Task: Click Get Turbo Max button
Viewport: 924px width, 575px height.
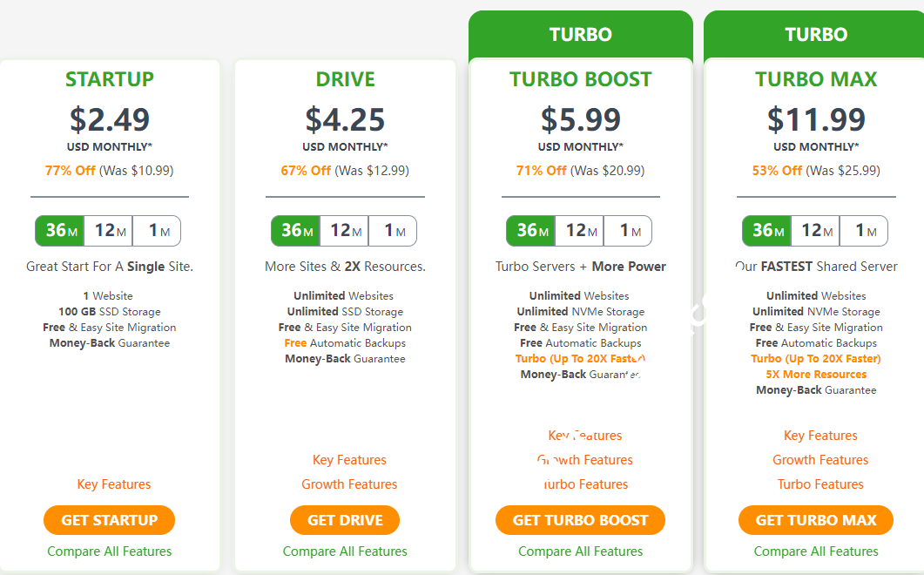Action: [816, 520]
